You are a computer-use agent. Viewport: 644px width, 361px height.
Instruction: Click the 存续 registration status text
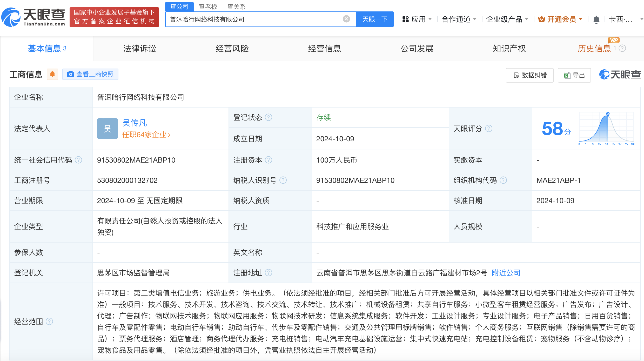[324, 117]
